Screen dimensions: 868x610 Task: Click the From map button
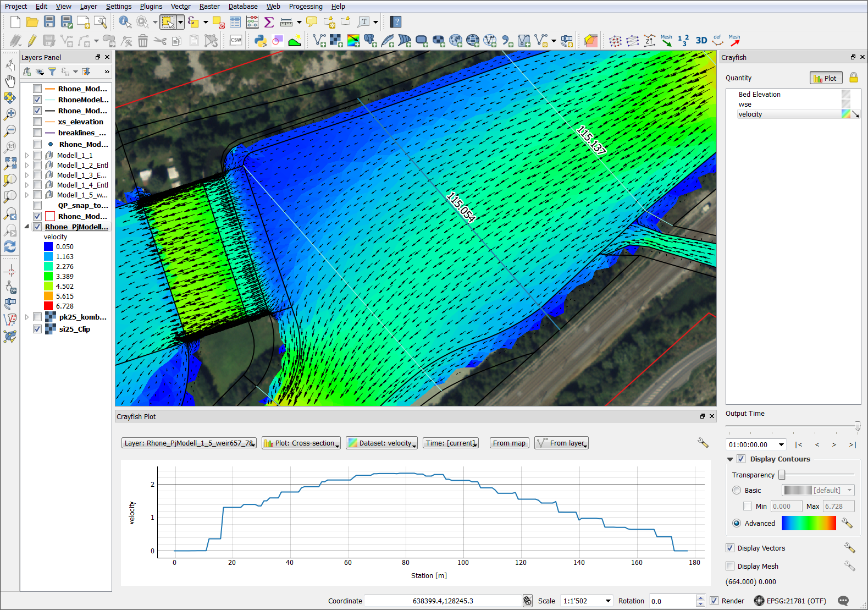coord(509,443)
